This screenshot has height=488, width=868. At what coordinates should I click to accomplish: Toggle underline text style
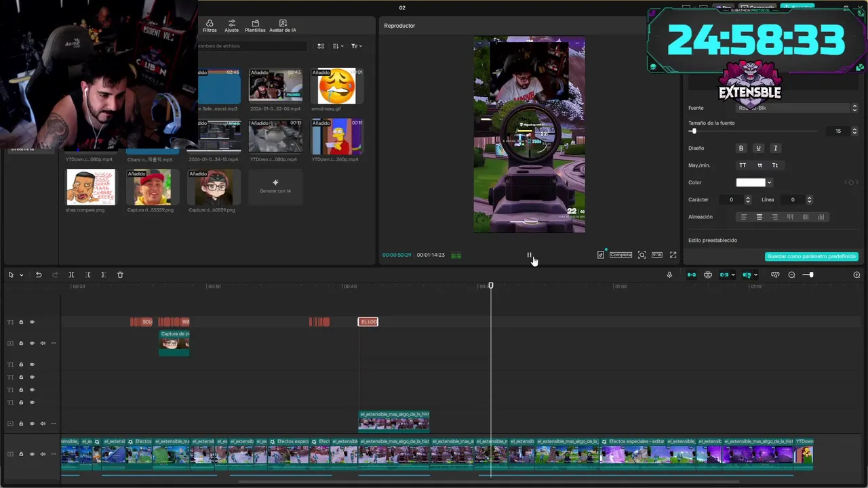click(758, 148)
